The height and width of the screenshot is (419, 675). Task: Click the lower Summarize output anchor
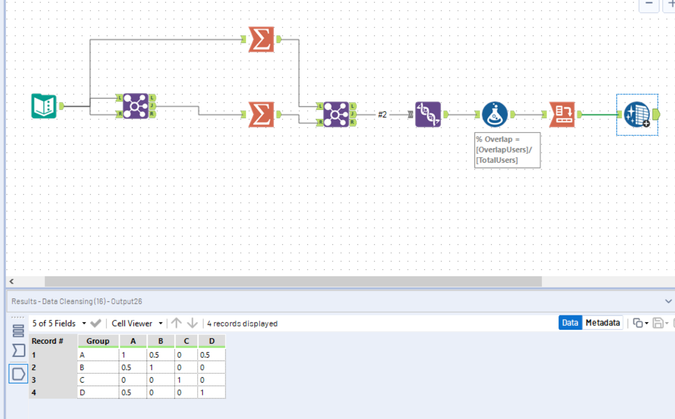279,114
